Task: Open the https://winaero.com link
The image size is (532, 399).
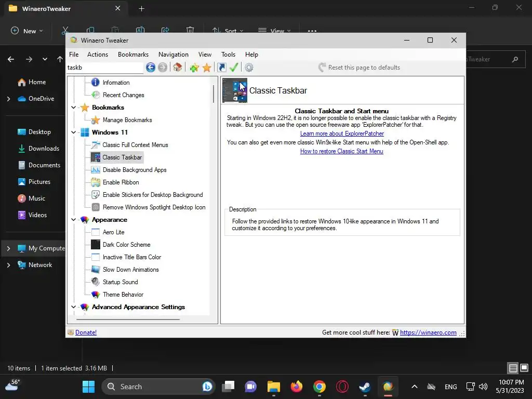Action: point(428,332)
